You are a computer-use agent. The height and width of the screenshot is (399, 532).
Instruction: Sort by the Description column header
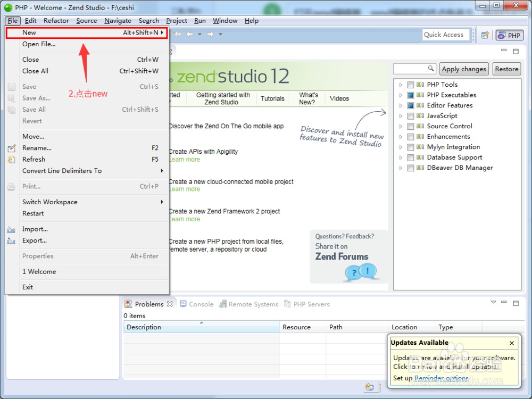[201, 327]
